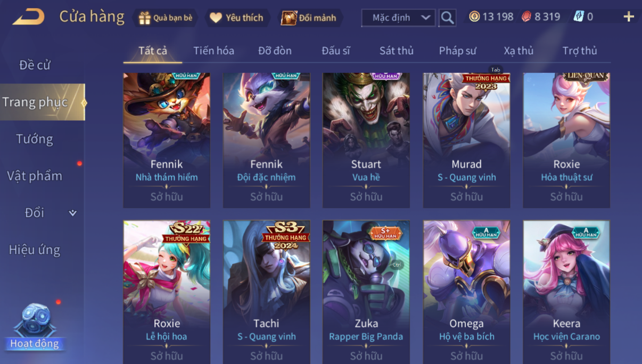
Task: Switch to the Tiến hóa tab
Action: [213, 51]
